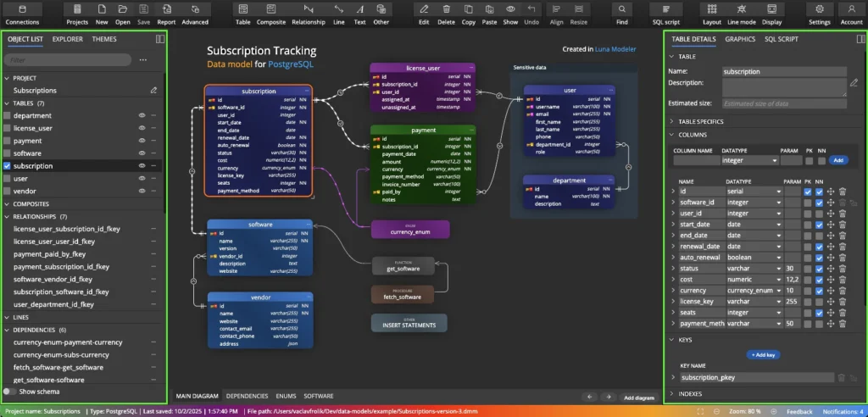This screenshot has height=417, width=868.
Task: Delete the id column using trash icon
Action: click(843, 192)
